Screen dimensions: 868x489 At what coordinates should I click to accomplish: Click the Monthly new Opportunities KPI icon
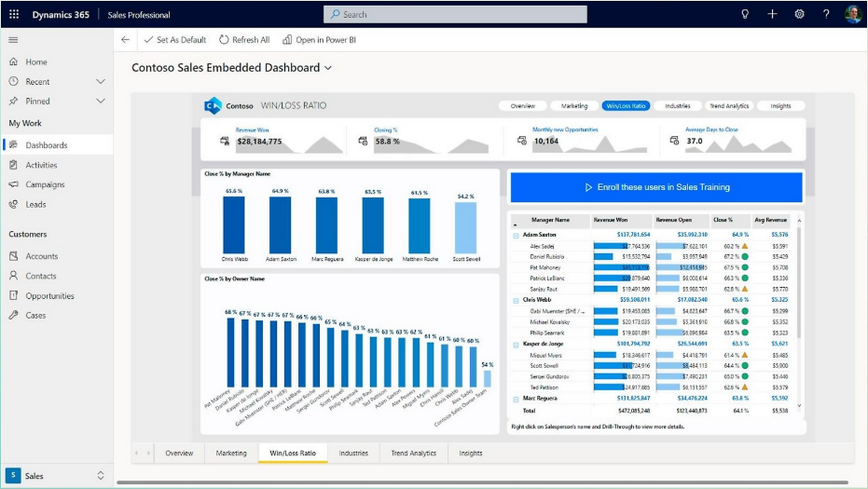[x=521, y=141]
